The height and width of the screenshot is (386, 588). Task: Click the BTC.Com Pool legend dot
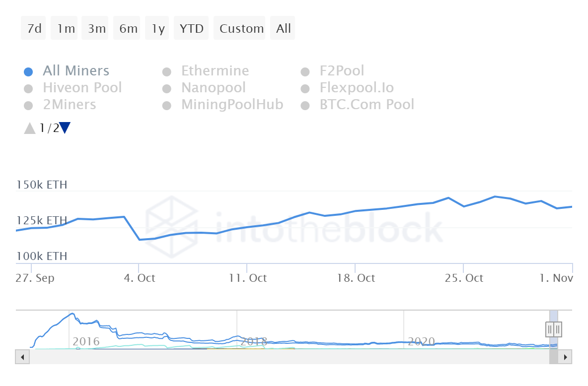point(305,105)
